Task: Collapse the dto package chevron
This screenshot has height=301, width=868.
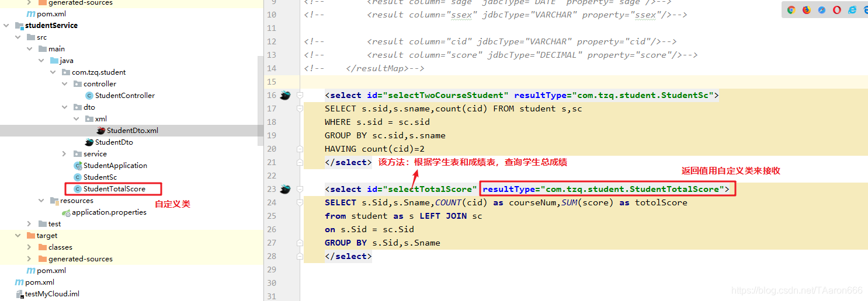Action: tap(64, 107)
